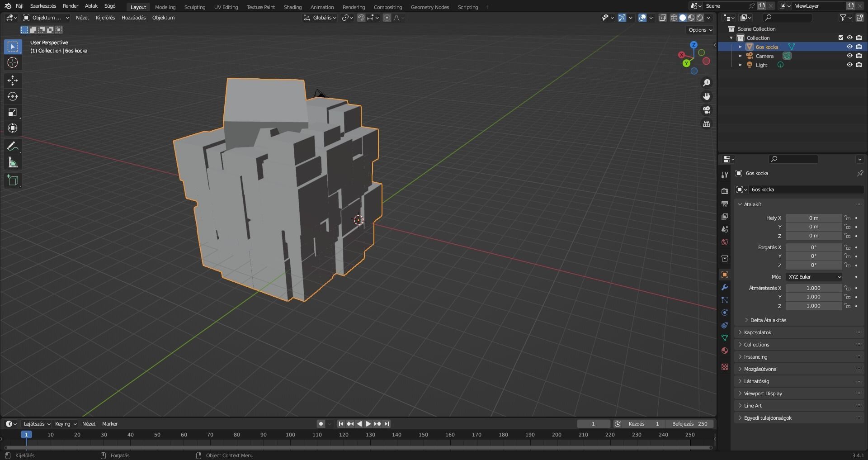
Task: Click the Átméretezés X scale field
Action: pos(813,288)
